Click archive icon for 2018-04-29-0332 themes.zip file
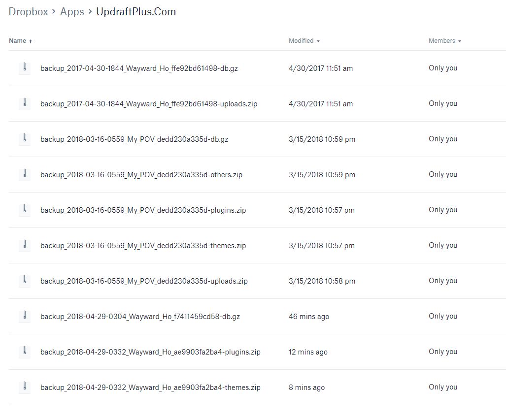The image size is (506, 420). coord(25,388)
